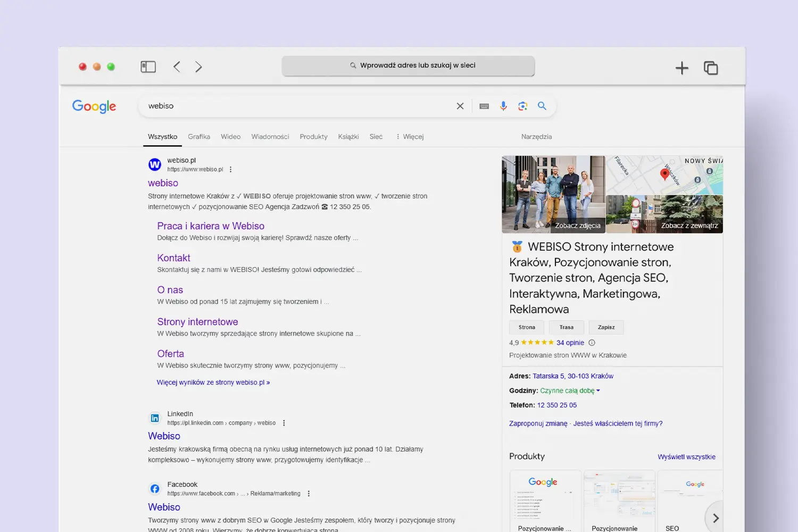Click the webiso search input field
The width and height of the screenshot is (798, 532).
tap(298, 106)
